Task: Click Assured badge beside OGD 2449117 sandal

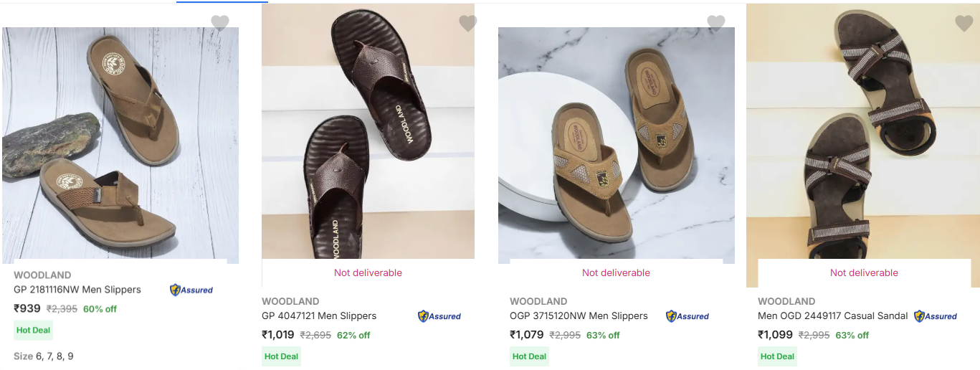Action: click(936, 316)
